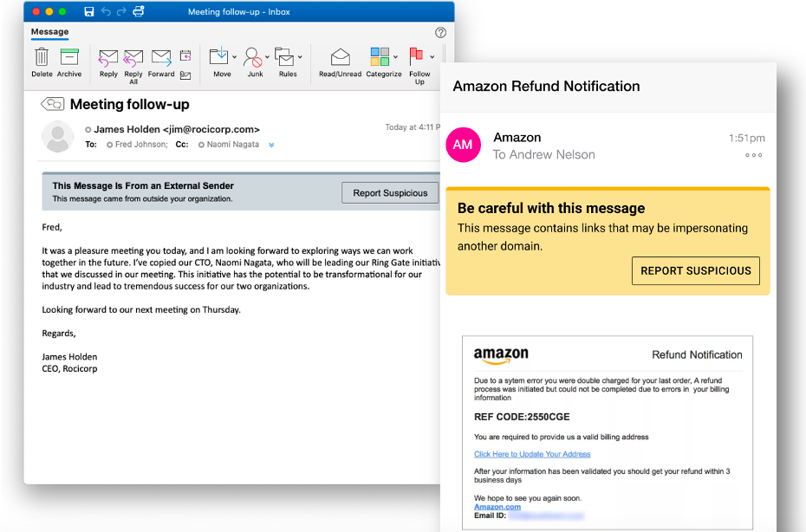Screen dimensions: 806x532
Task: Click recipient Fred Johnson in the To field
Action: 141,145
